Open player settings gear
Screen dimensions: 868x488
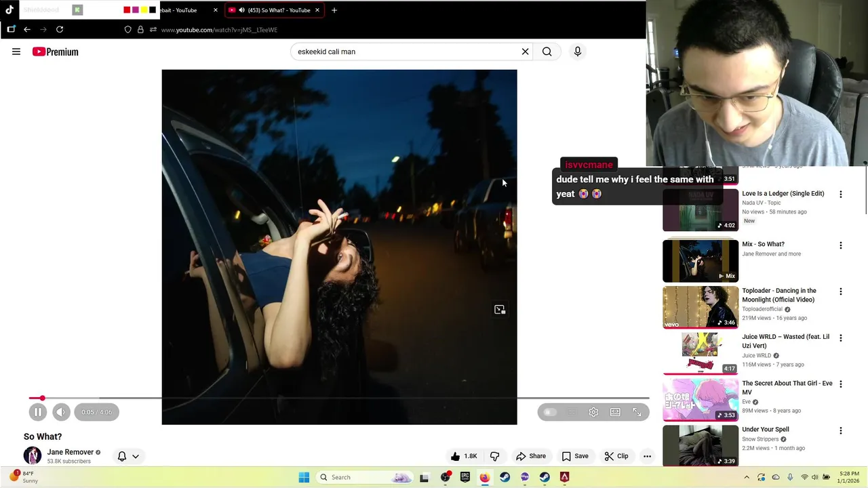point(593,412)
